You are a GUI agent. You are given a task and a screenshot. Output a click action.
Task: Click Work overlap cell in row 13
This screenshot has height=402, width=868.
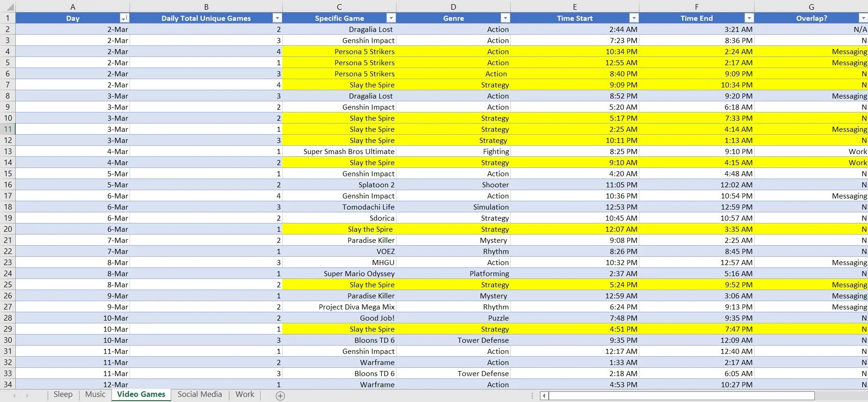coord(812,151)
